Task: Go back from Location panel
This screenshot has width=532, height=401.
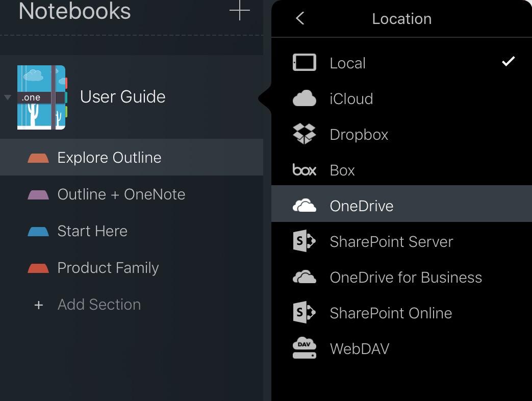Action: coord(300,18)
